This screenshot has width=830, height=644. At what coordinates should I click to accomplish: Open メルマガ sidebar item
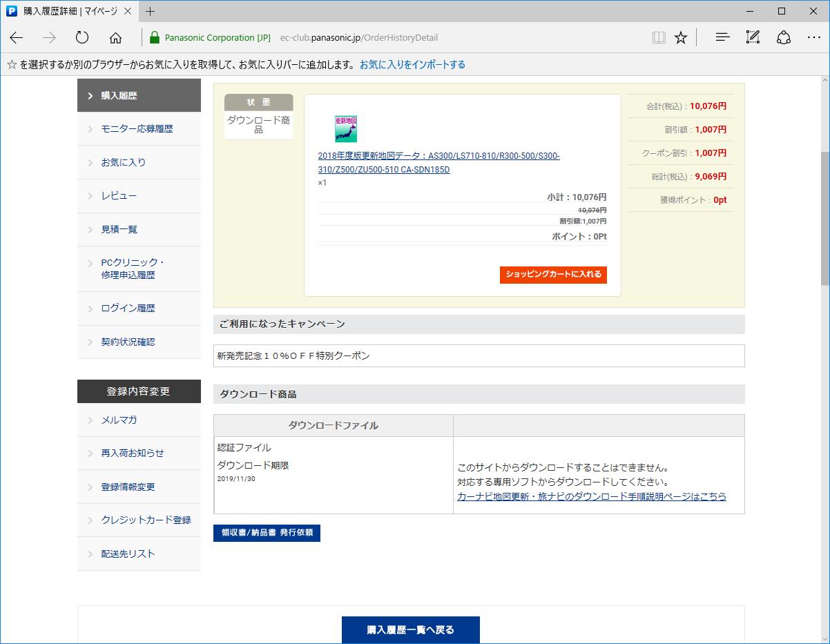click(139, 420)
